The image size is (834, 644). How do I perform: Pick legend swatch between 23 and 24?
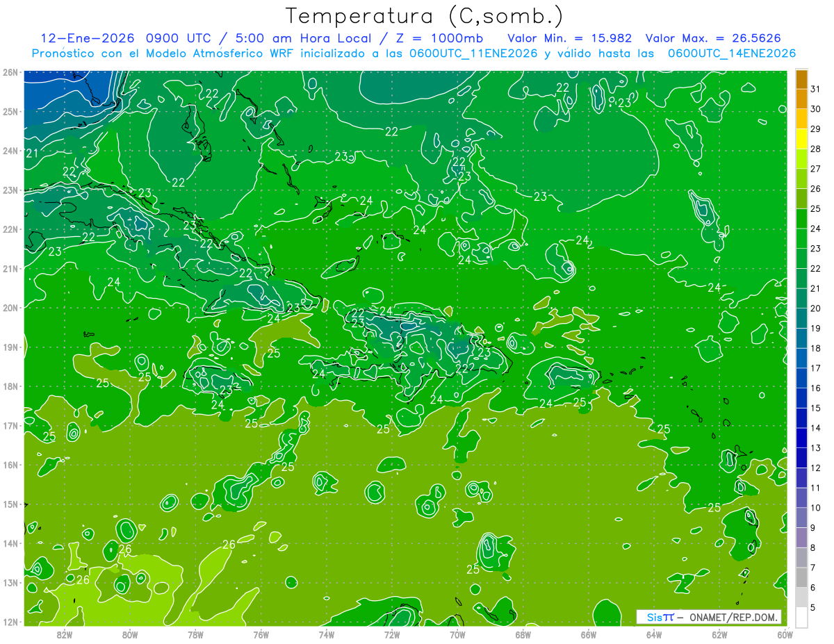coord(801,238)
